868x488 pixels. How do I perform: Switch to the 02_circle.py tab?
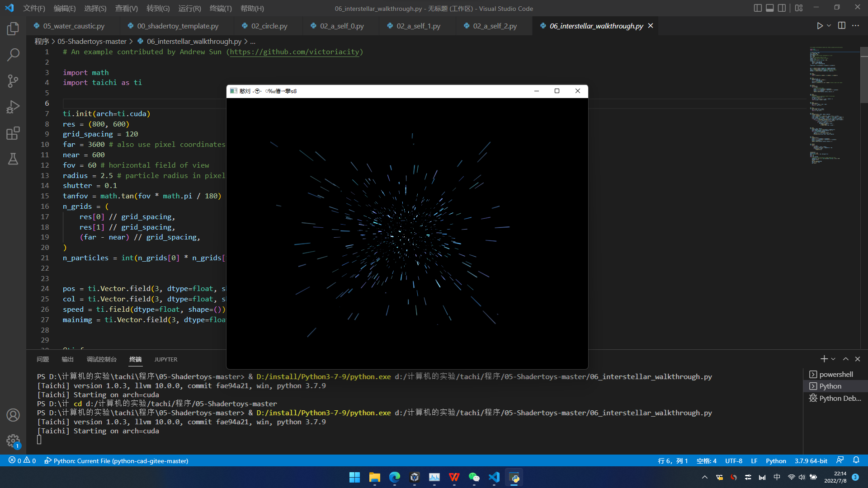click(269, 26)
